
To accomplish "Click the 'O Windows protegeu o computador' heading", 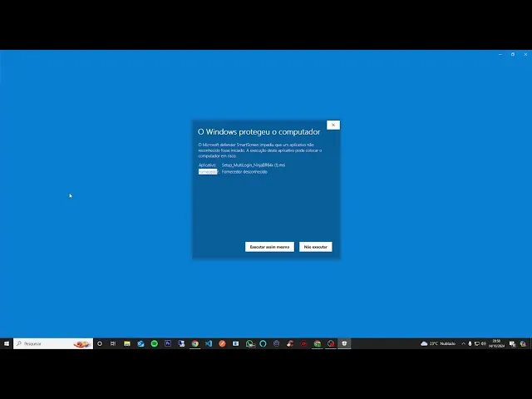I will 259,131.
